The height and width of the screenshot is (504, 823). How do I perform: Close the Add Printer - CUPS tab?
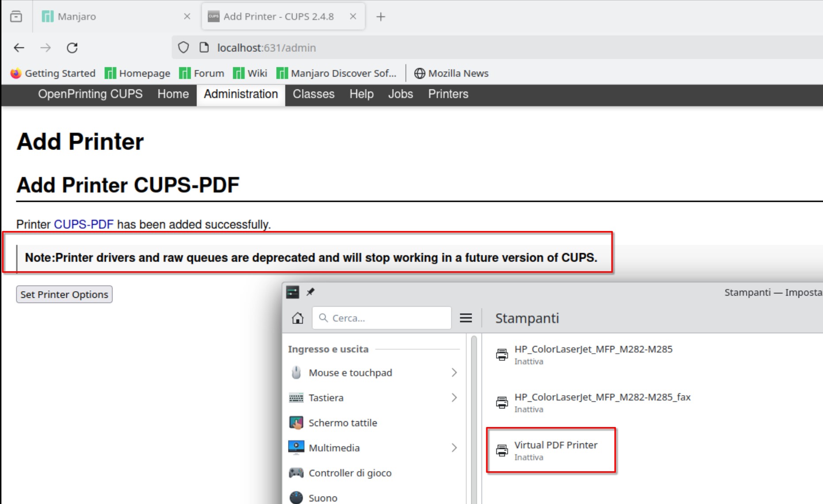353,16
